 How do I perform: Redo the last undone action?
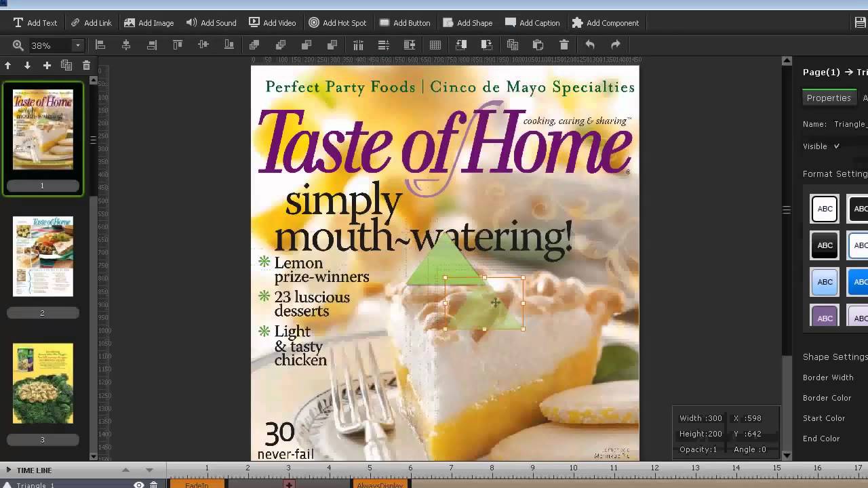616,45
